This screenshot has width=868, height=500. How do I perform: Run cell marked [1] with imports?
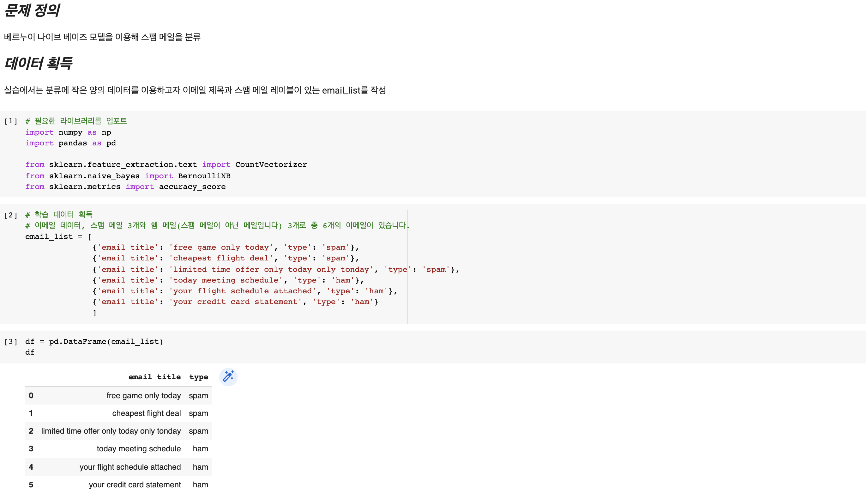point(11,121)
